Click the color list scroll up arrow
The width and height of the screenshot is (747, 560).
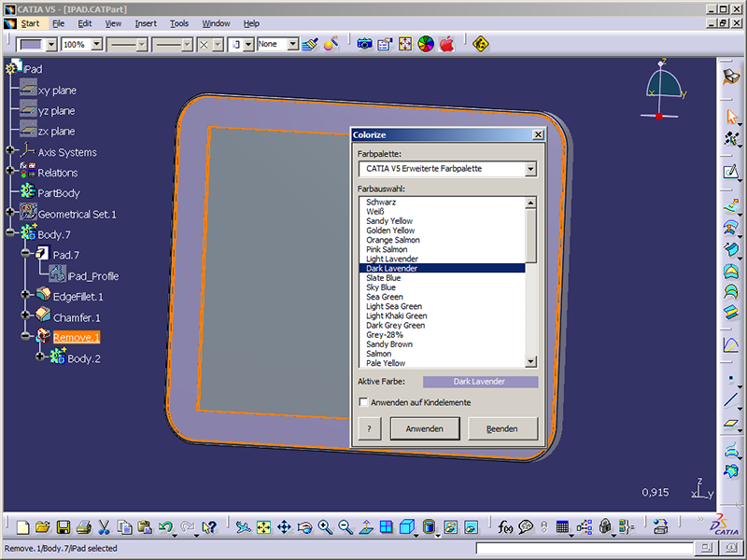(x=530, y=203)
